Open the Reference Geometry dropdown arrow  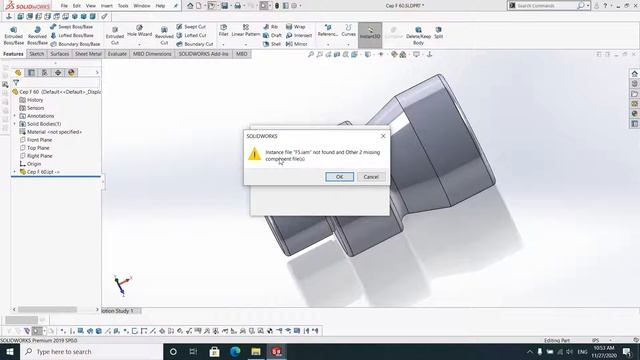click(x=328, y=44)
